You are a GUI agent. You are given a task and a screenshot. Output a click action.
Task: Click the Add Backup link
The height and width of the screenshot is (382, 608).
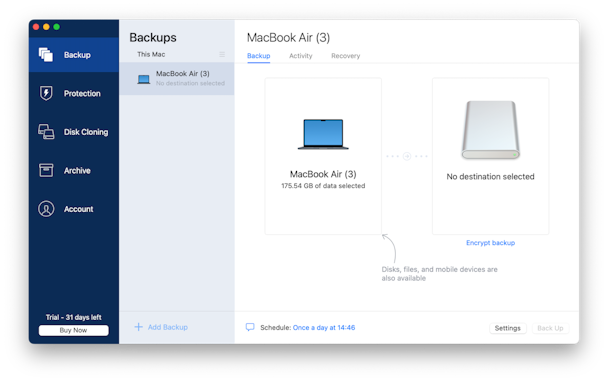168,327
